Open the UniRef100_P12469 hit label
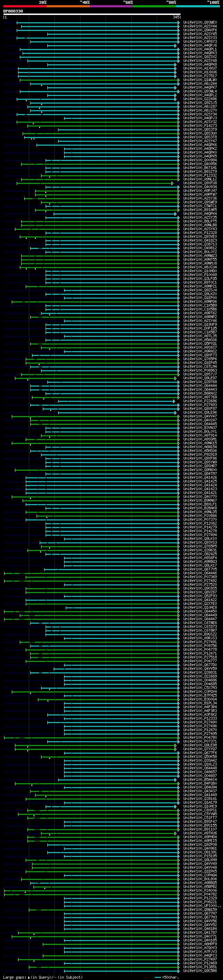Viewport: 223px width, 980px height. point(200,963)
